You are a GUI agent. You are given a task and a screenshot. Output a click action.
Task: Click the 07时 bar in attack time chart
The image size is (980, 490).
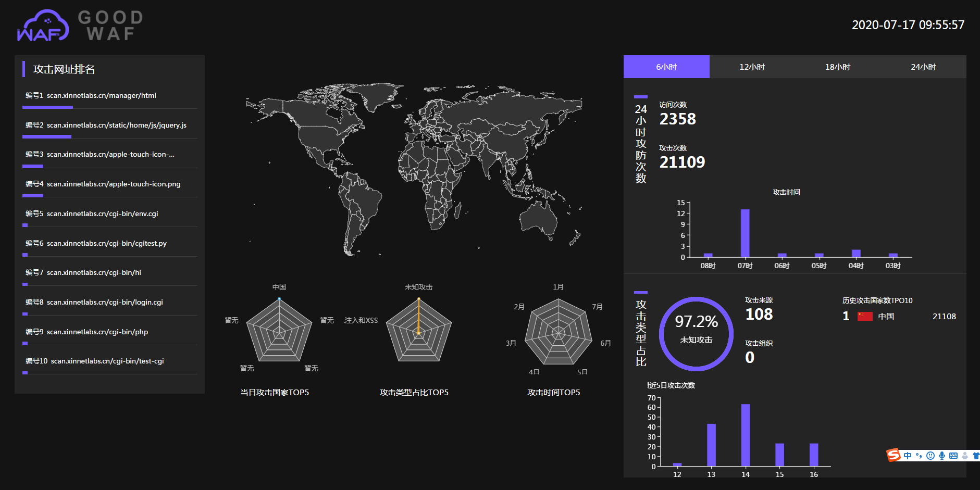(x=745, y=233)
